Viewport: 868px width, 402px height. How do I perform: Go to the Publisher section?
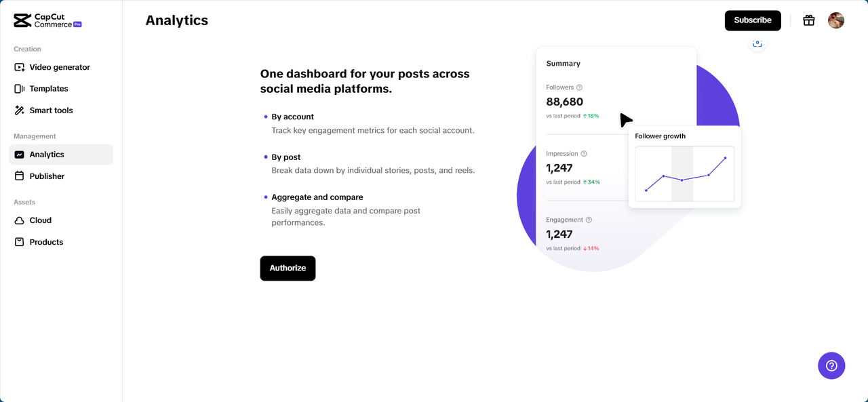tap(47, 176)
